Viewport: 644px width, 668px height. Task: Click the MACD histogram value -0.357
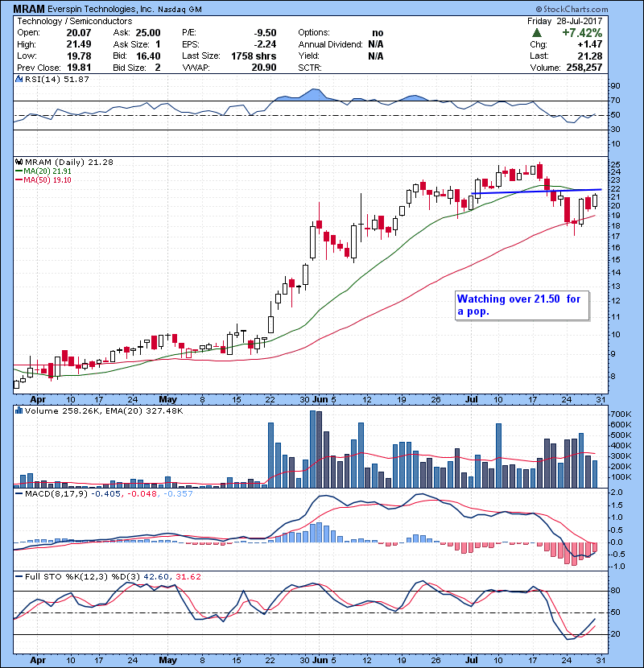pos(178,493)
